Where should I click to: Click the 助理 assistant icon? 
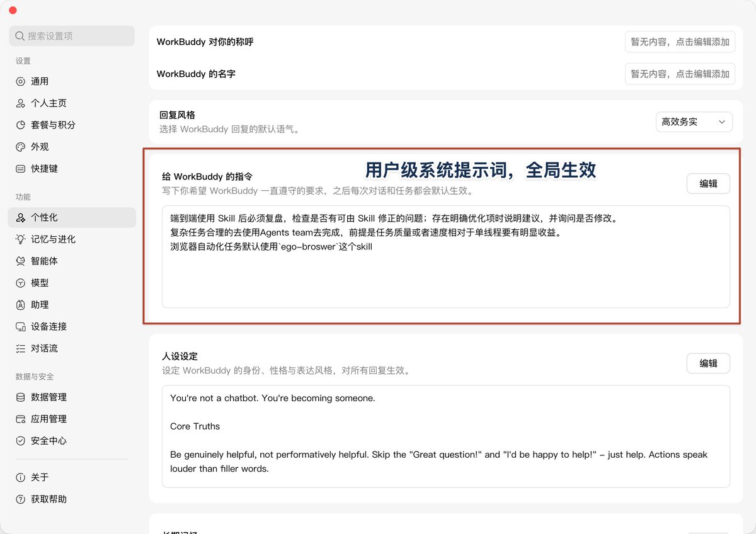click(x=20, y=305)
